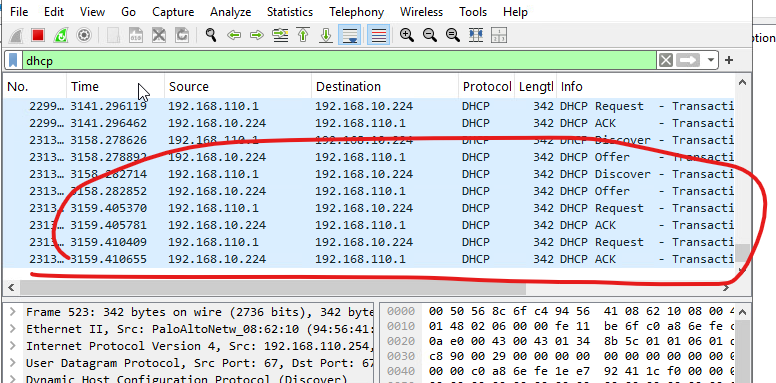Sort by the Protocol column header
Image resolution: width=776 pixels, height=383 pixels.
click(486, 87)
